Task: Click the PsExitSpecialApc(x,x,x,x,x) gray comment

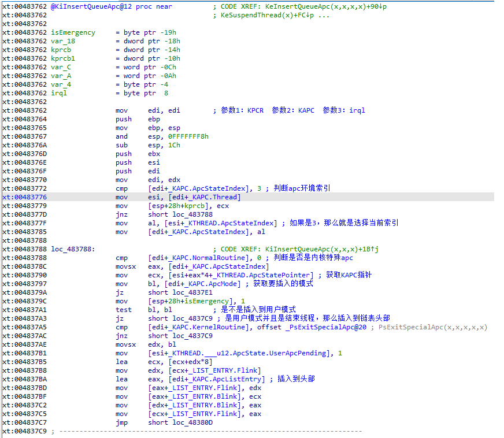Action: tap(433, 328)
